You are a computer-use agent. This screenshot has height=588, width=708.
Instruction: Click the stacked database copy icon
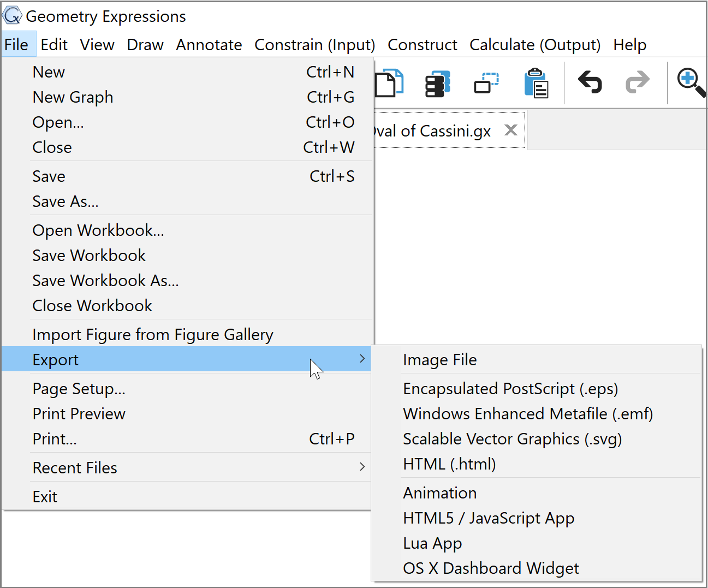[x=437, y=84]
